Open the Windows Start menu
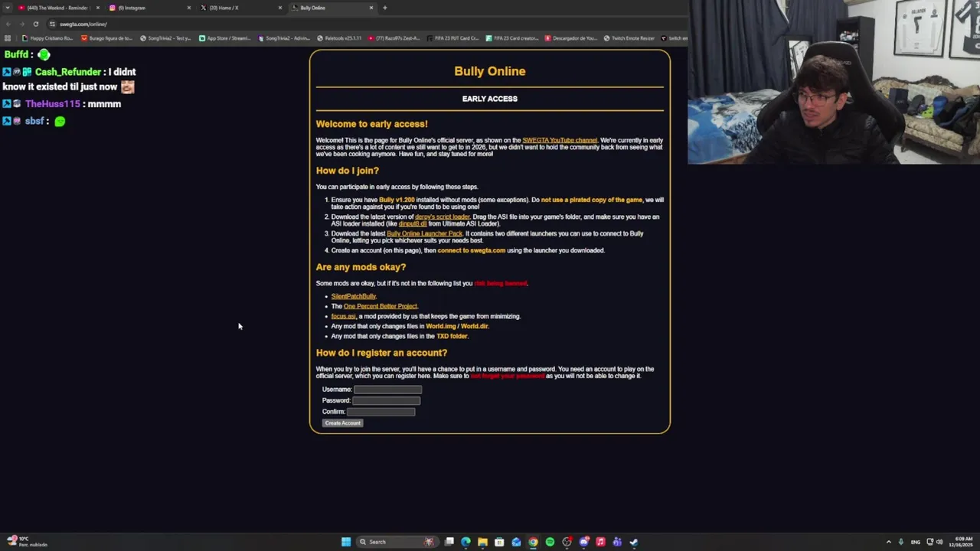Screen dimensions: 980x551 (346, 542)
